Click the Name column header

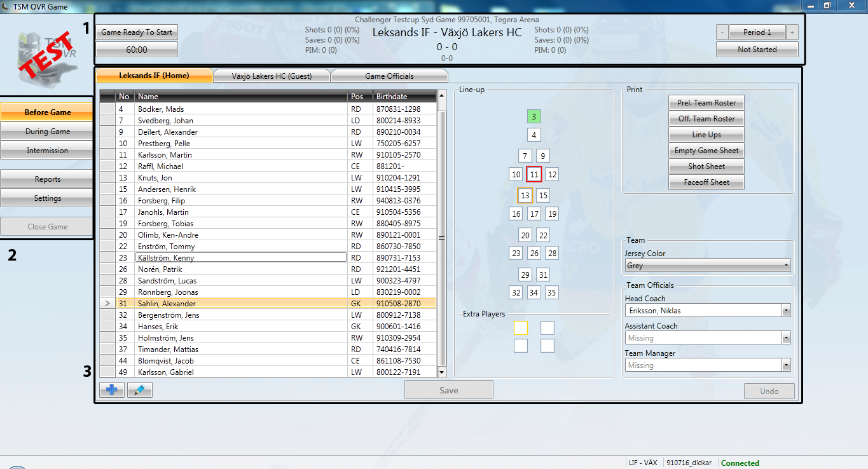pyautogui.click(x=241, y=97)
